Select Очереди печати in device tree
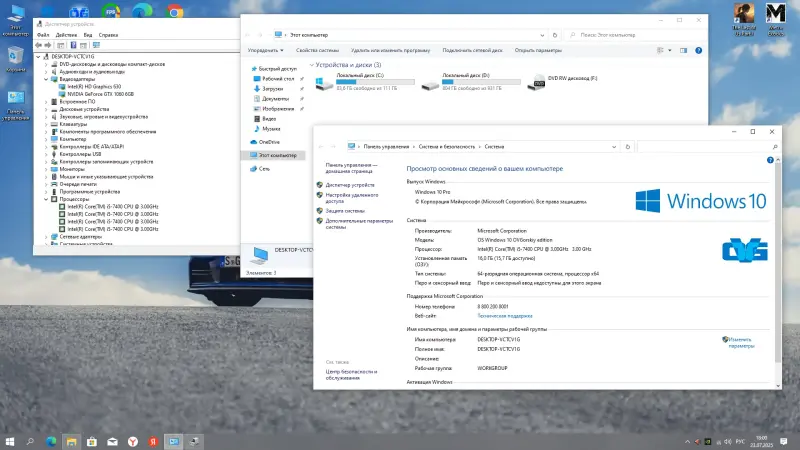800x450 pixels. click(78, 184)
